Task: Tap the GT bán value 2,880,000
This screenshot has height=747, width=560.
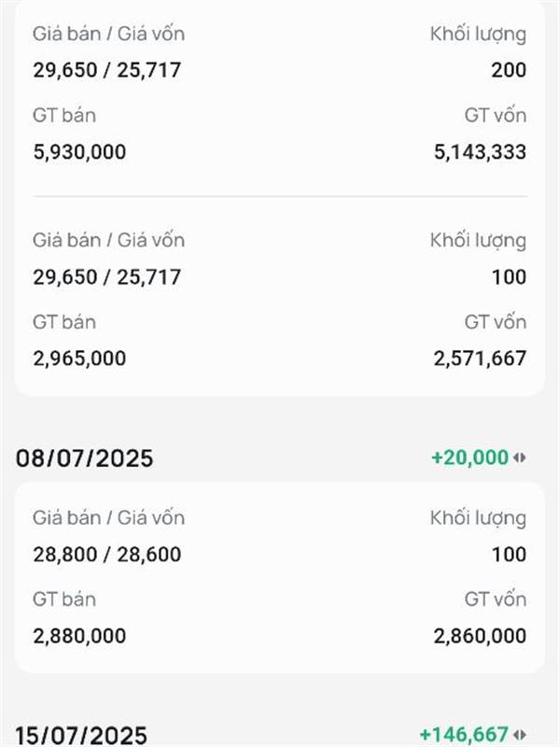Action: coord(79,636)
